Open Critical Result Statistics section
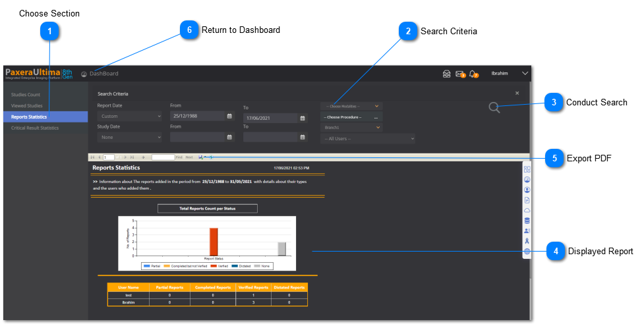 click(35, 128)
